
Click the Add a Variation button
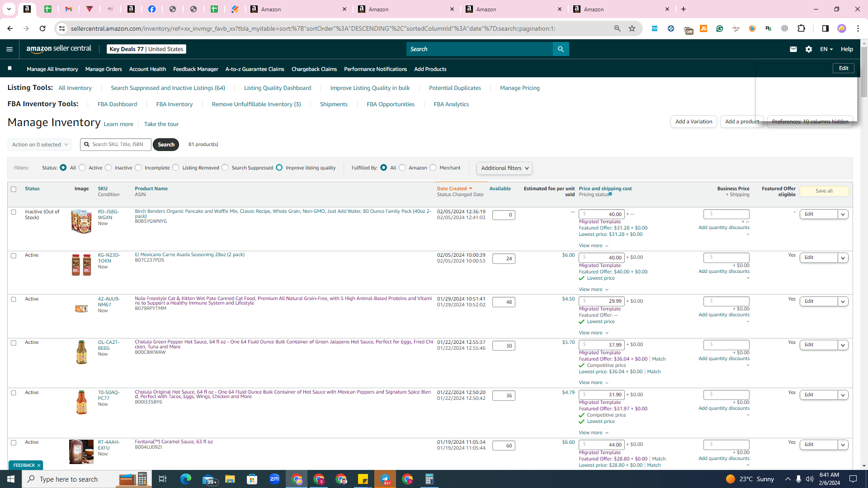(693, 122)
